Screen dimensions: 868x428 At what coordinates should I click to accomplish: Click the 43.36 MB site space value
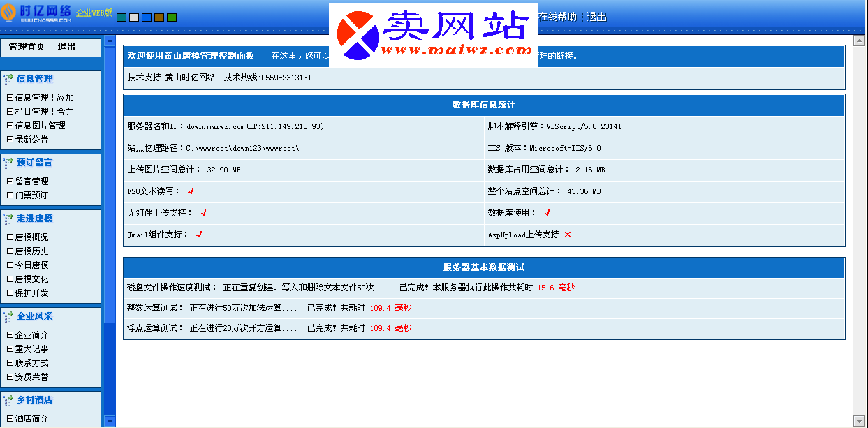click(584, 191)
